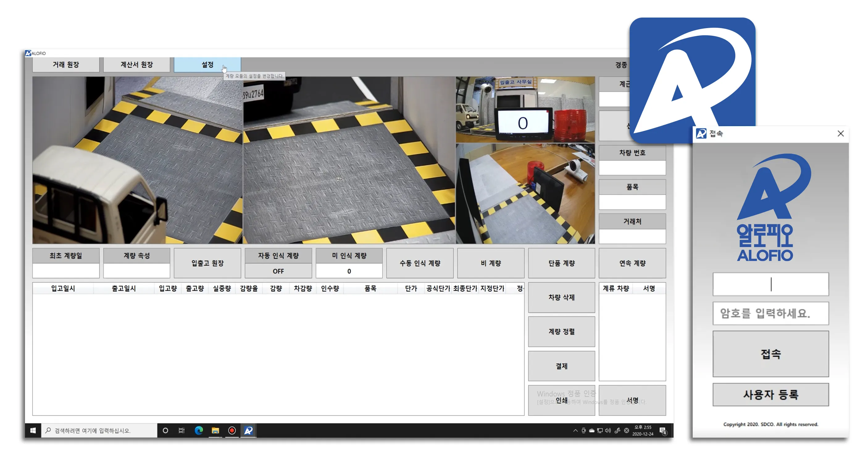This screenshot has height=454, width=868.
Task: Focus the 품목 input box in right panel
Action: pos(632,202)
